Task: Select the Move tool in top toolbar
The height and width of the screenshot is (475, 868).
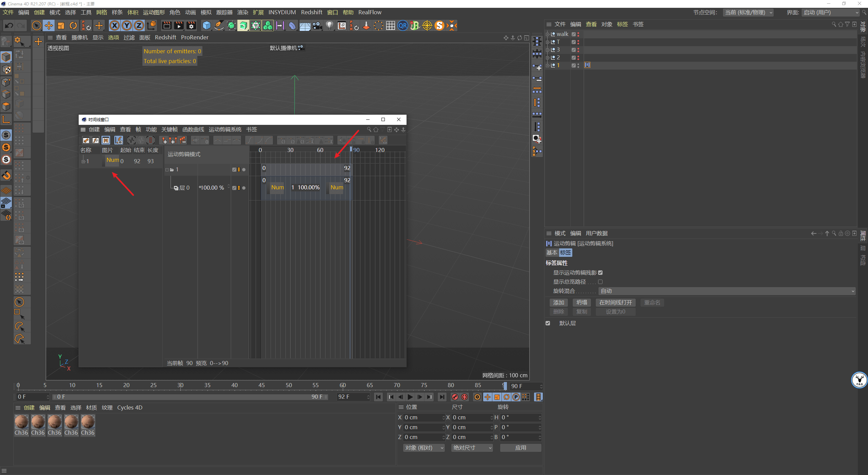Action: tap(49, 26)
